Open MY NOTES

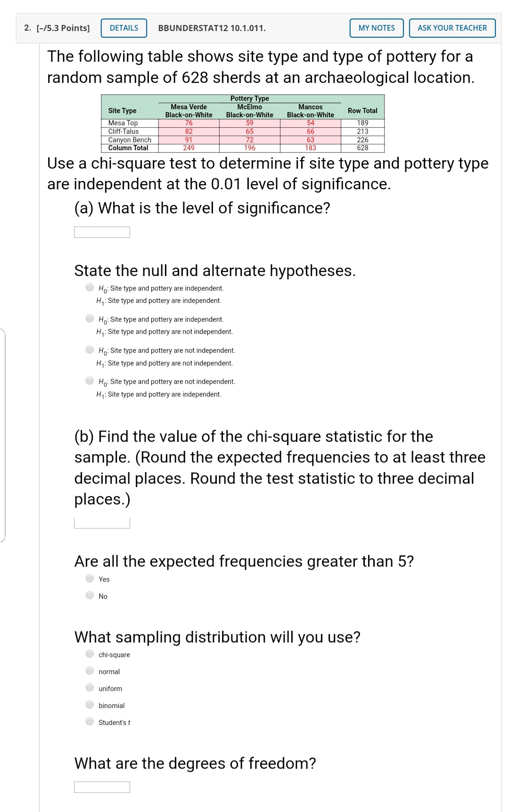tap(377, 28)
